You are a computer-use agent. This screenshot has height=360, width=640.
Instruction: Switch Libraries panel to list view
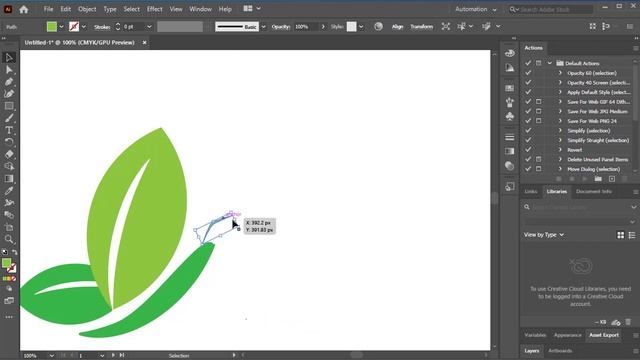pyautogui.click(x=632, y=235)
